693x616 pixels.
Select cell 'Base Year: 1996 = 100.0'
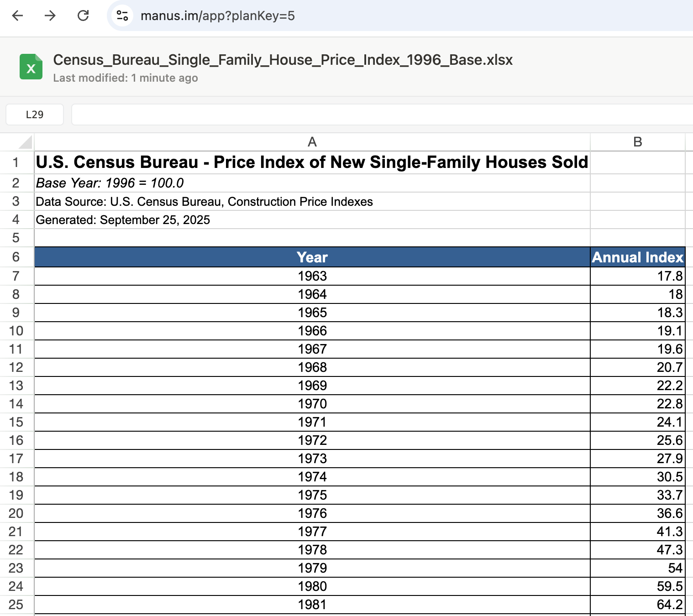312,183
